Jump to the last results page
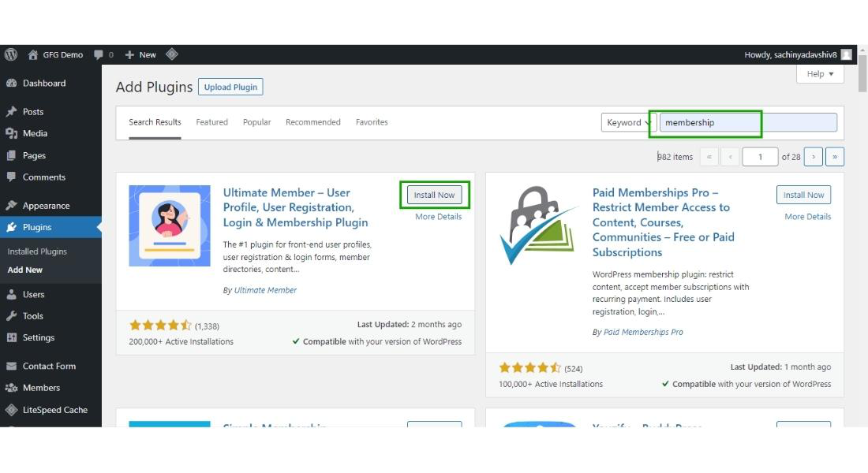The height and width of the screenshot is (473, 868). click(835, 157)
